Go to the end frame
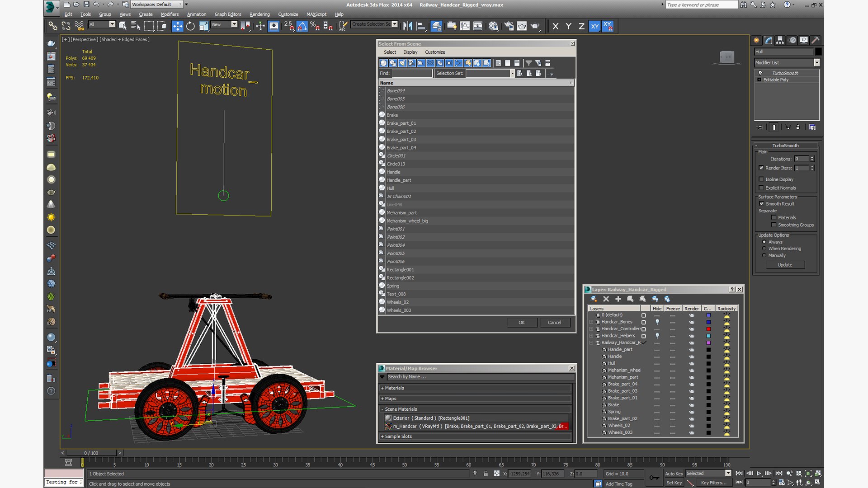The width and height of the screenshot is (868, 488). [x=779, y=474]
